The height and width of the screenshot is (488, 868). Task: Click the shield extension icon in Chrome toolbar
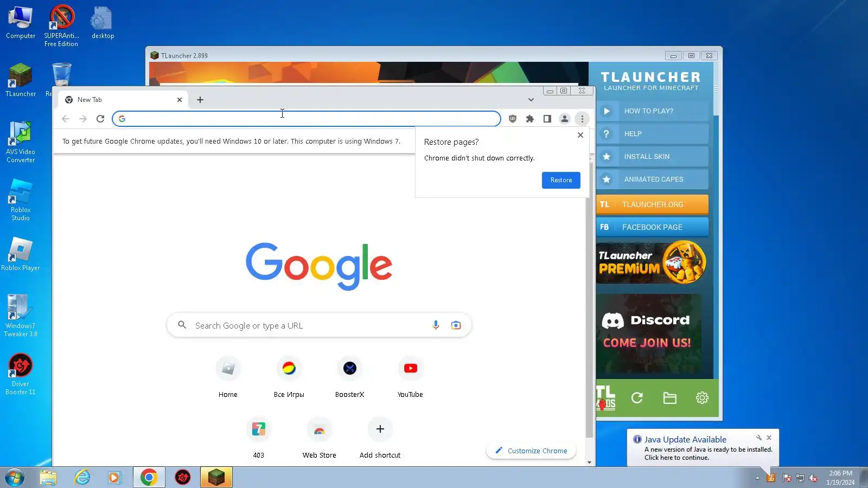[513, 119]
